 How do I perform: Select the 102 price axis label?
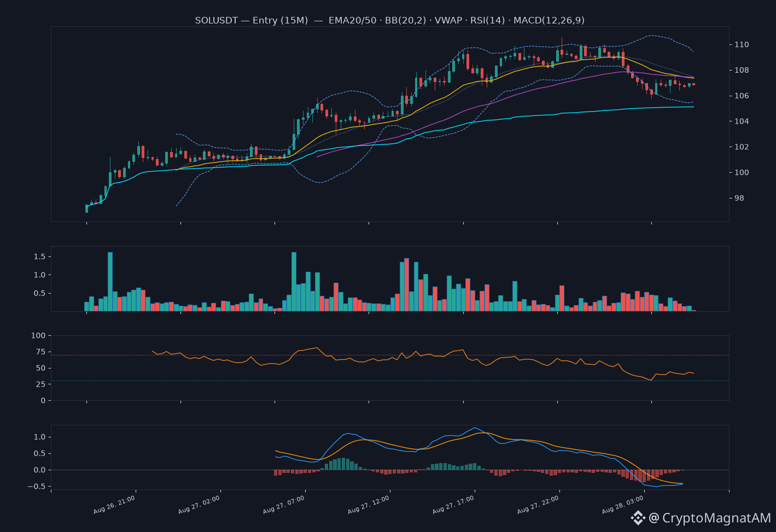click(x=742, y=147)
